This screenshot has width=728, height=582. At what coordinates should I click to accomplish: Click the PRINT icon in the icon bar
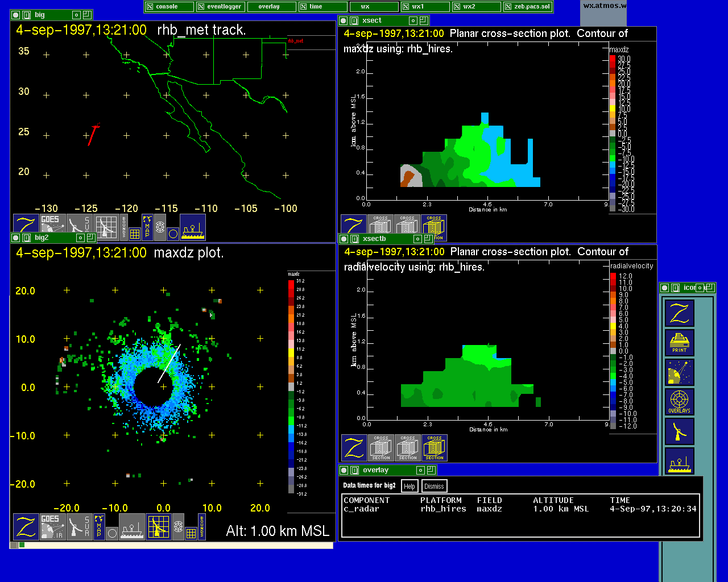[680, 343]
